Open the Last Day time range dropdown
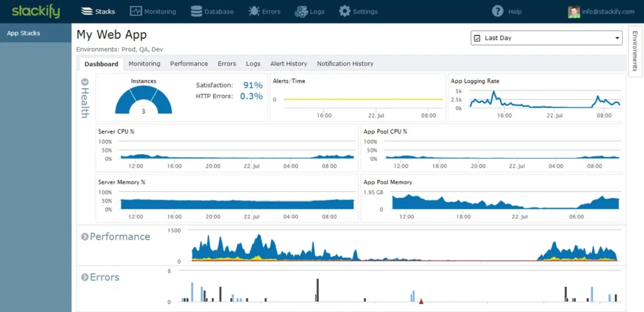Screen dimensions: 644x312 pos(546,38)
